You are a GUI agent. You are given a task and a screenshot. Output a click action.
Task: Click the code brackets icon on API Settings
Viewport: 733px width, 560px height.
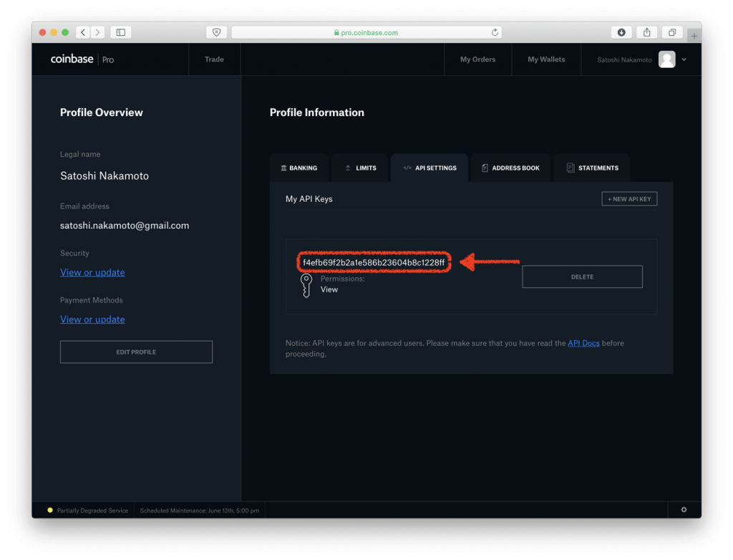(x=407, y=168)
